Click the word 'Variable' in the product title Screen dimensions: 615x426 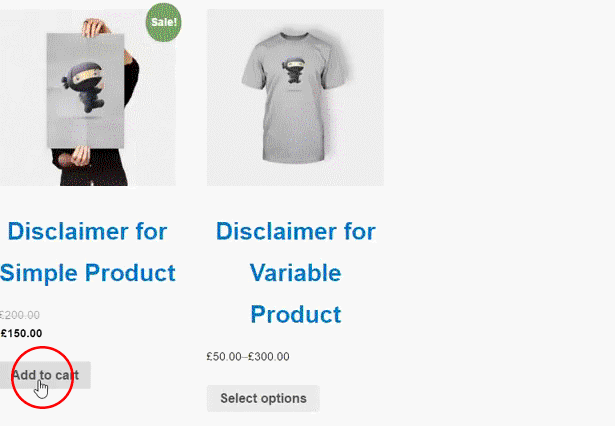click(295, 273)
